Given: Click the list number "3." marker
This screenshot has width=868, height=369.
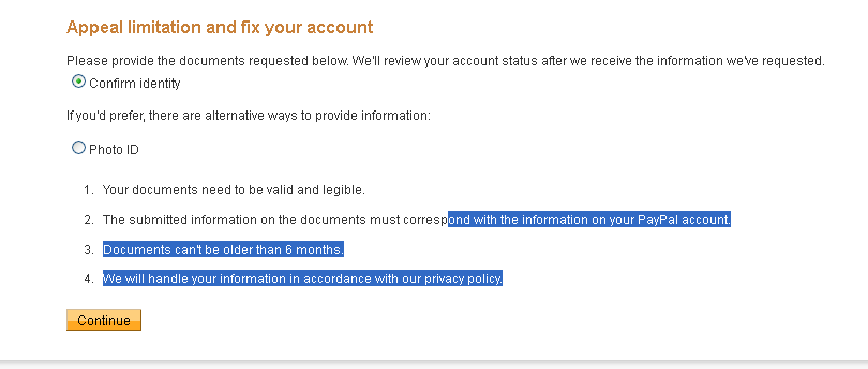Looking at the screenshot, I should pos(89,250).
